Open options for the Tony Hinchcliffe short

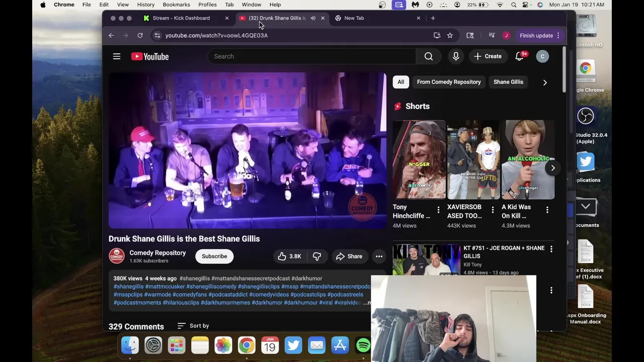pos(438,210)
